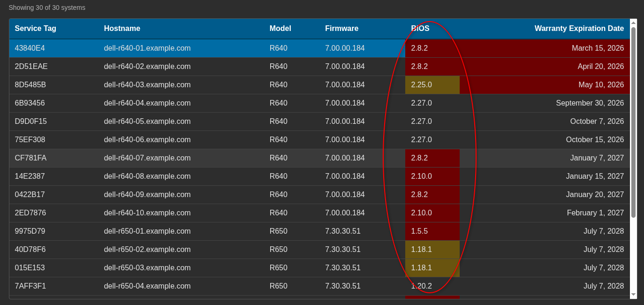Click warranty date October 15, 2026
This screenshot has width=644, height=305.
pyautogui.click(x=595, y=140)
